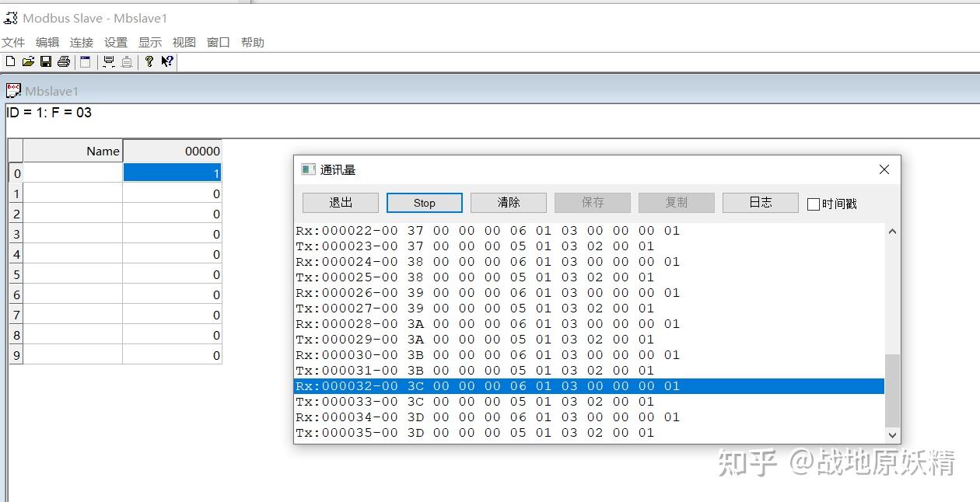Screen dimensions: 980x502
Task: Select row header 1
Action: click(16, 193)
